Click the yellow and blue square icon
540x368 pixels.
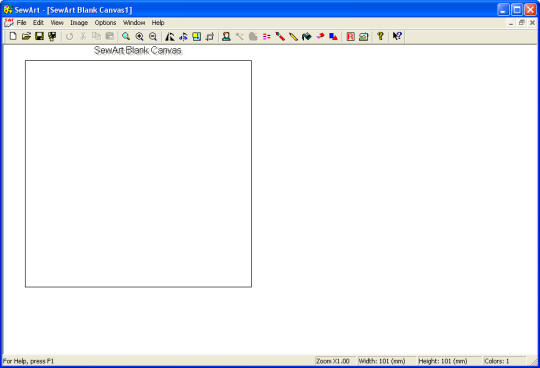pos(196,36)
